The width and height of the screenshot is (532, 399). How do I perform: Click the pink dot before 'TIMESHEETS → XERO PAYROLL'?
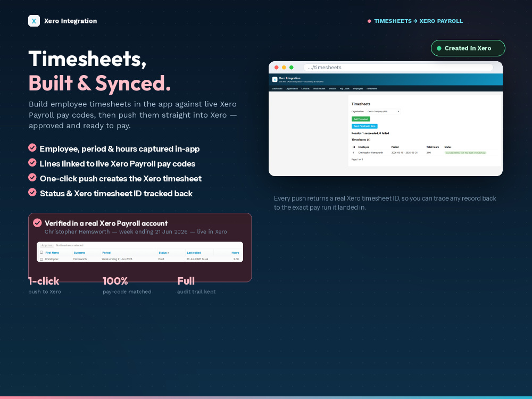369,21
